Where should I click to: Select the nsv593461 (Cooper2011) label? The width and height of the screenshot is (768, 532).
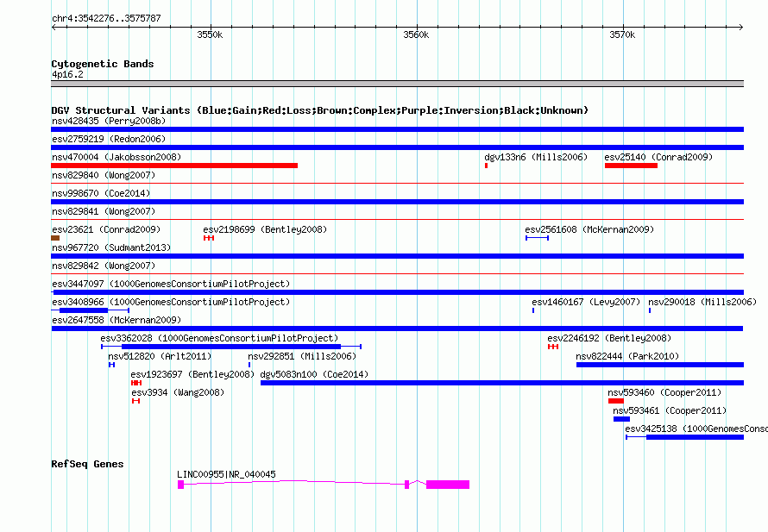point(670,410)
